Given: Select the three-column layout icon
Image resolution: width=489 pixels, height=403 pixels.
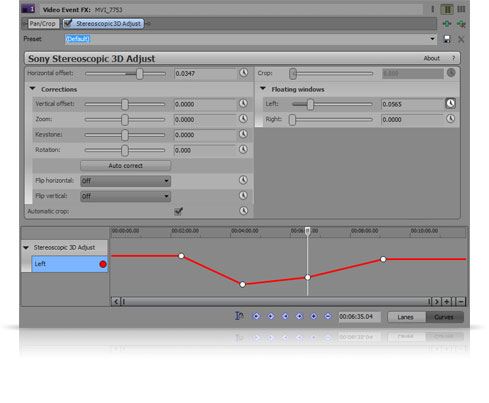Looking at the screenshot, I should click(461, 9).
